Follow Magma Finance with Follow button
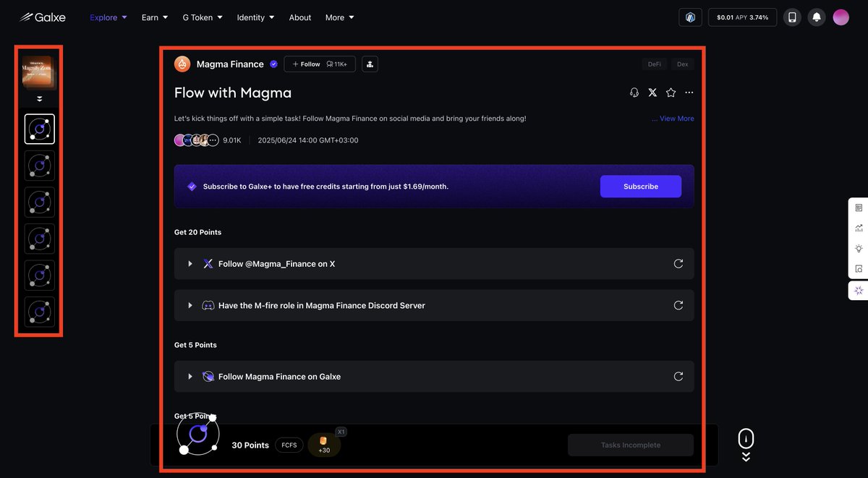Screen dimensions: 868x478 [x=320, y=64]
